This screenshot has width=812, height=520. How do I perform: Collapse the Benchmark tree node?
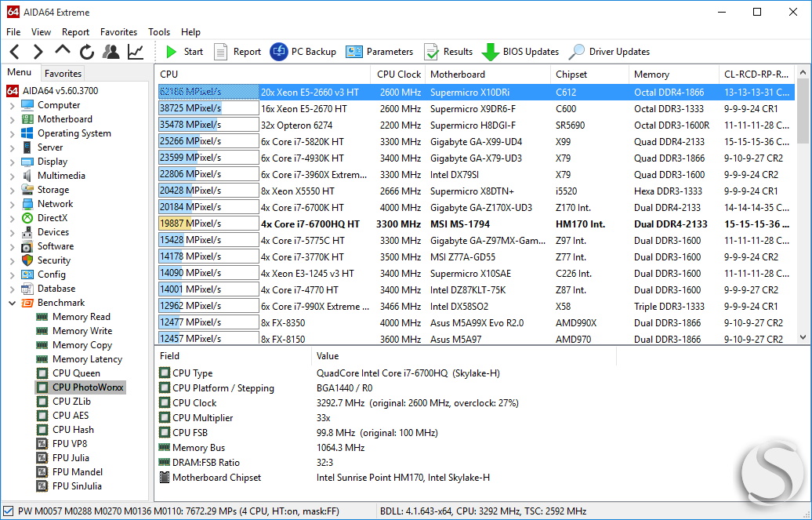[x=13, y=303]
